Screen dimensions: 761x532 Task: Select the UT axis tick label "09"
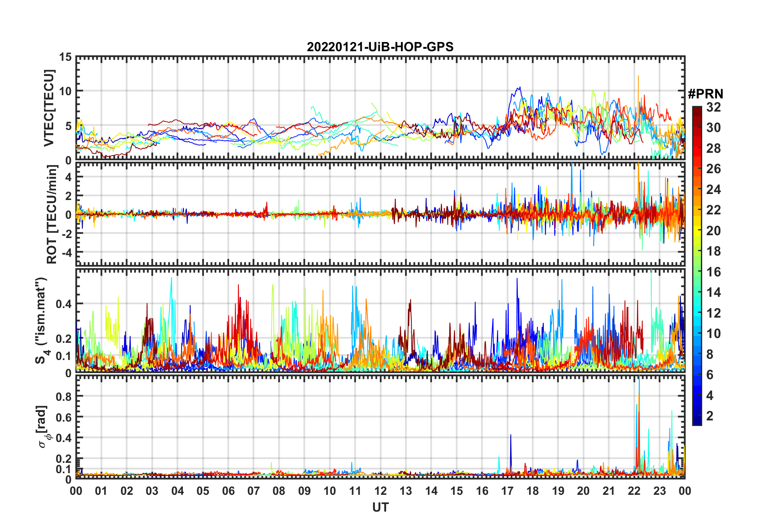coord(304,491)
